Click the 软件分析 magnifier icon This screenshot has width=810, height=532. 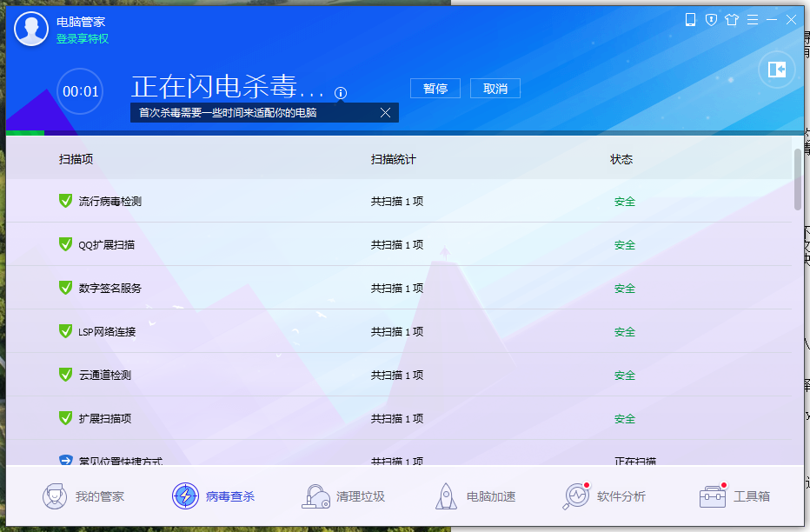click(575, 495)
